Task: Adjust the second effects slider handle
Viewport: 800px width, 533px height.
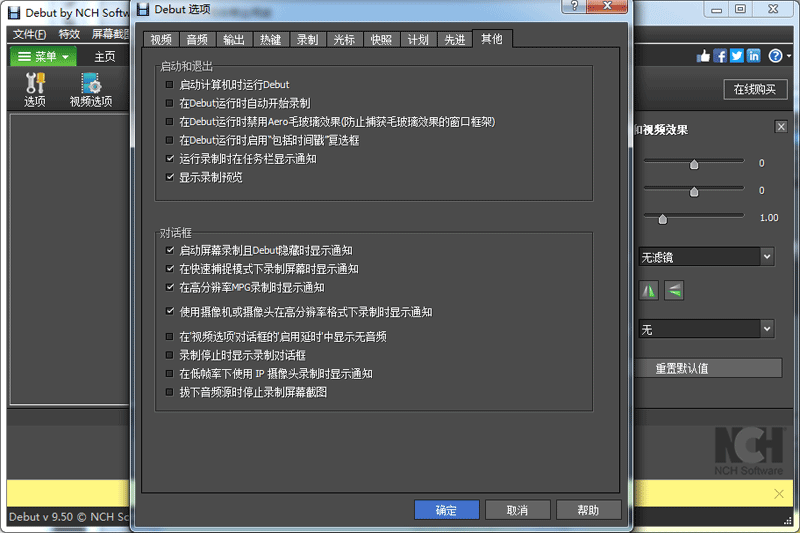Action: tap(694, 191)
